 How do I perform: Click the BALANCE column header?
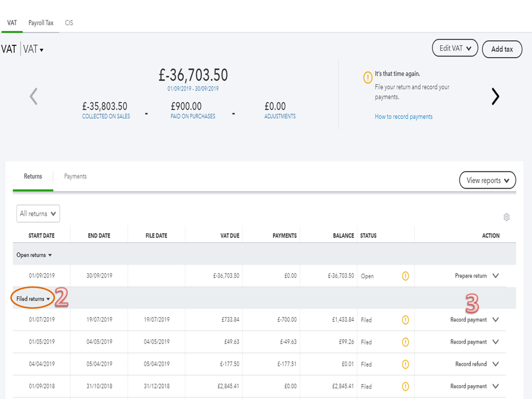pyautogui.click(x=343, y=235)
